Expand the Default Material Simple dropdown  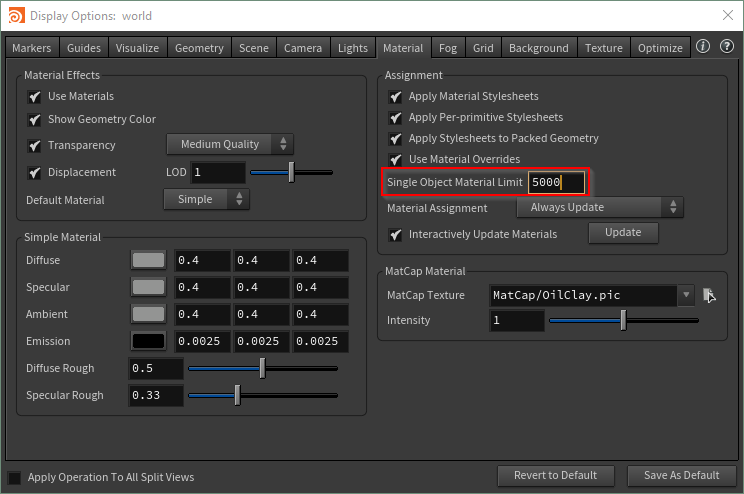(x=206, y=199)
